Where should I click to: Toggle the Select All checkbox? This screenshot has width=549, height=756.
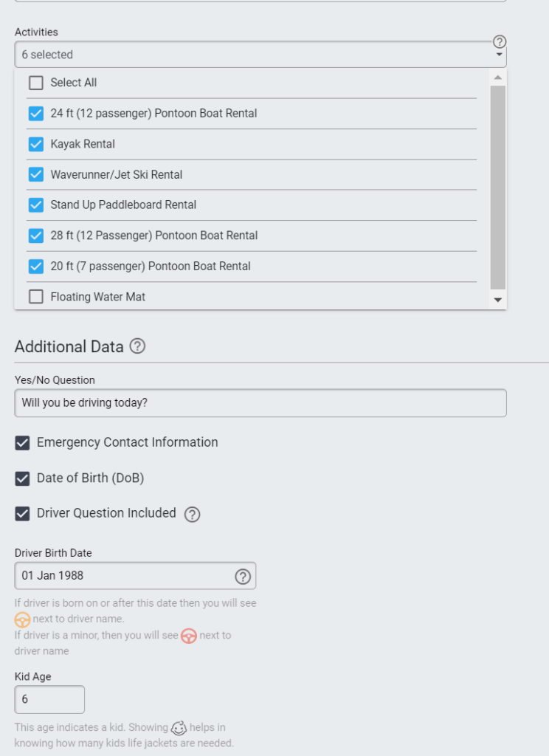36,83
